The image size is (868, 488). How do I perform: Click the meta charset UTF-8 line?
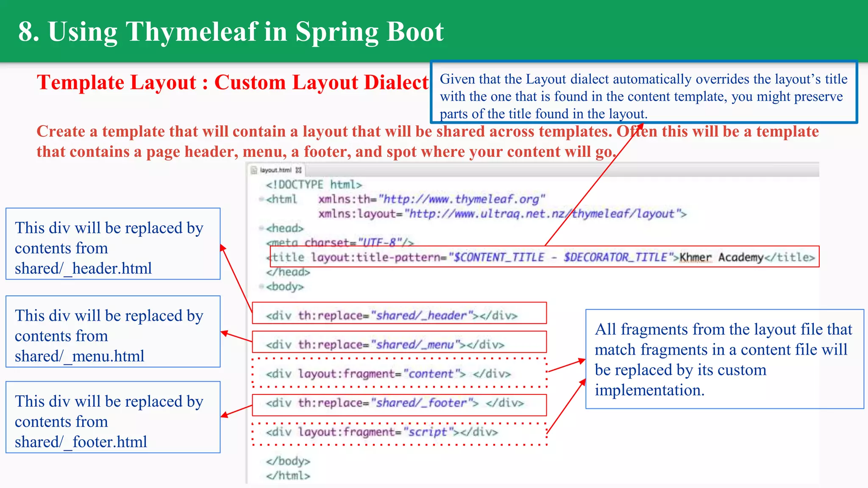340,242
